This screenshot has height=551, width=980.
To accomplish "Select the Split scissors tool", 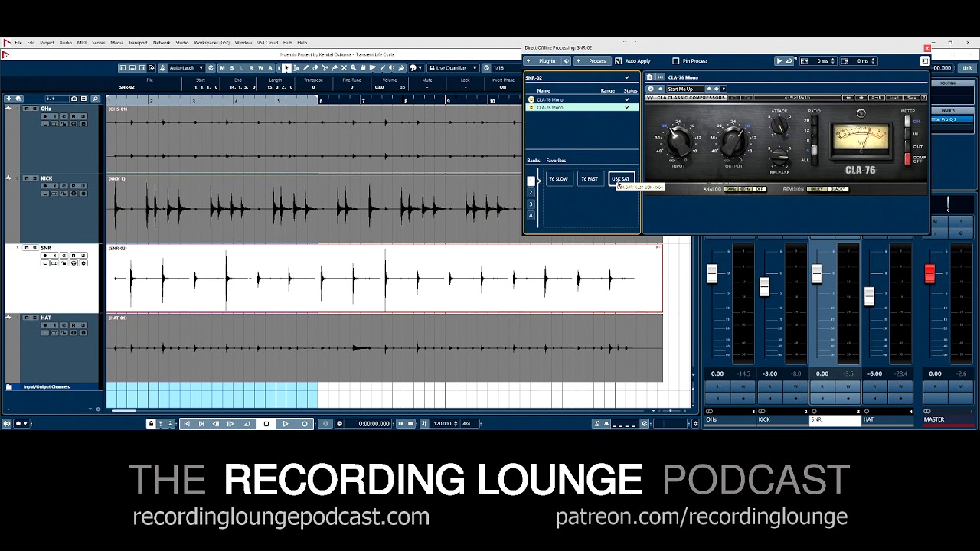I will [x=325, y=68].
